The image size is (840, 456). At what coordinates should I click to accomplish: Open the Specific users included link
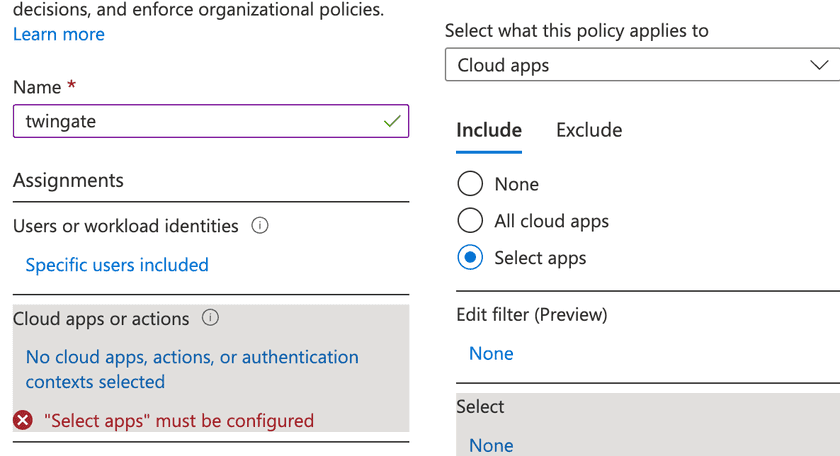tap(117, 265)
